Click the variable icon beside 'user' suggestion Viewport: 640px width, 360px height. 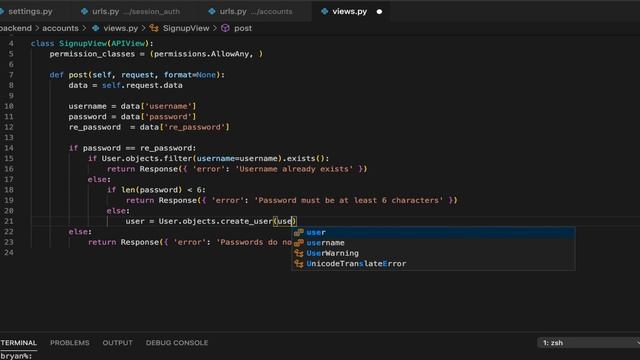coord(299,232)
